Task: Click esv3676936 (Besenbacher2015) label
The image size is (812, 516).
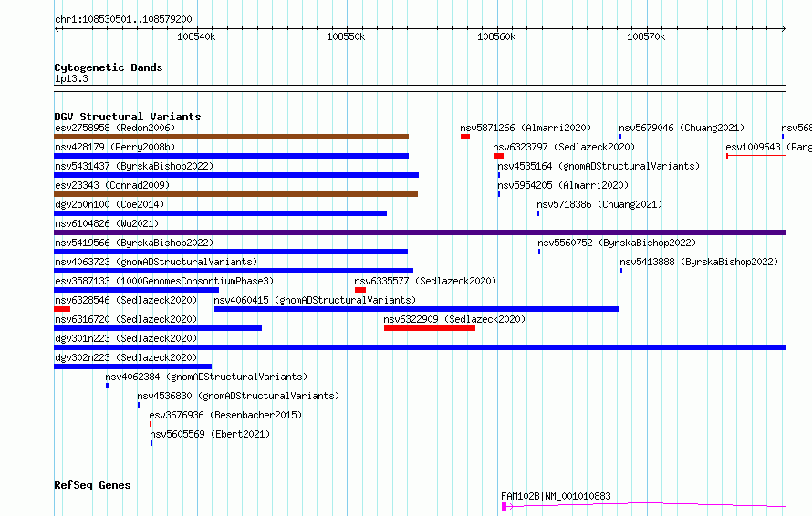Action: pyautogui.click(x=225, y=415)
